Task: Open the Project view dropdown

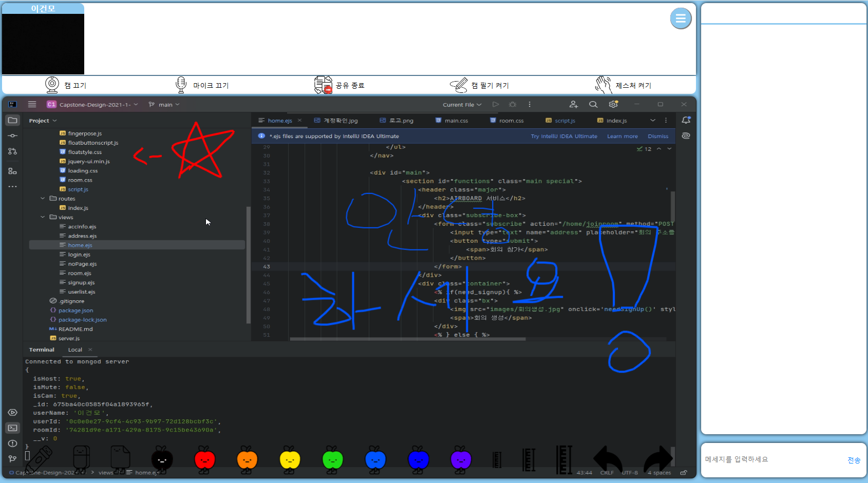Action: click(43, 121)
